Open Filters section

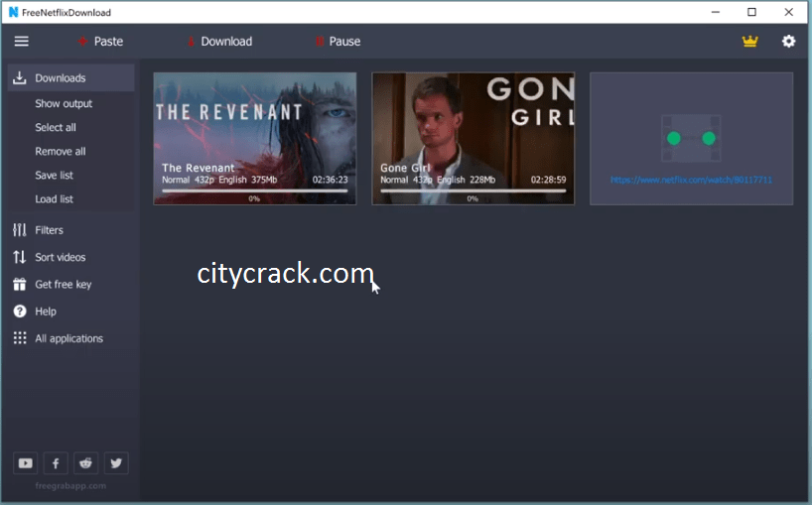click(49, 230)
